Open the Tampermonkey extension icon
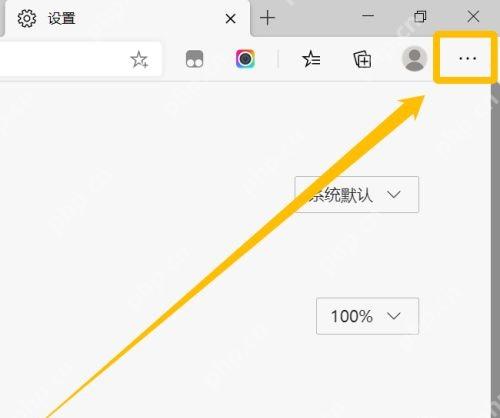Viewport: 500px width, 418px height. click(194, 59)
